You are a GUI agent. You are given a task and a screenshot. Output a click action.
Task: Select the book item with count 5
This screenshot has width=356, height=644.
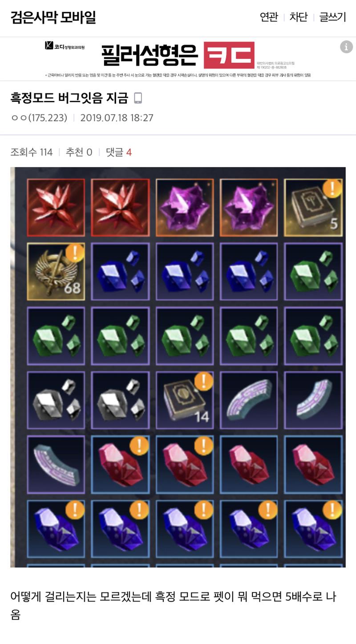(x=313, y=207)
